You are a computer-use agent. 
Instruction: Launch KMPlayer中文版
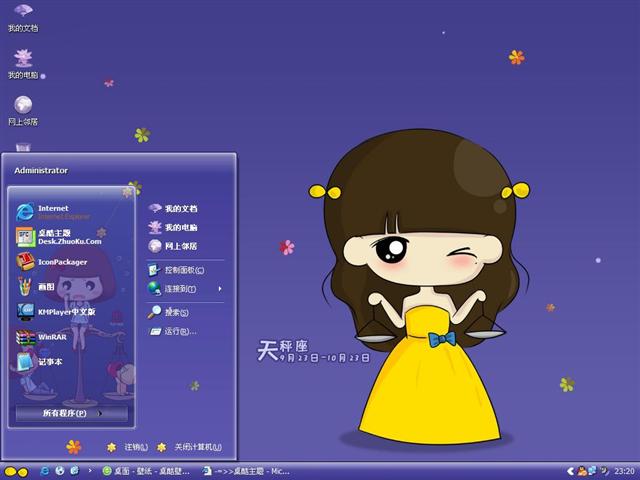56,312
